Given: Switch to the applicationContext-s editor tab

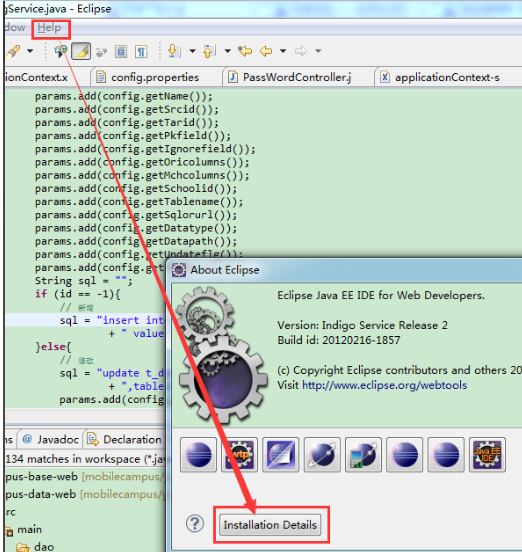Looking at the screenshot, I should [447, 77].
